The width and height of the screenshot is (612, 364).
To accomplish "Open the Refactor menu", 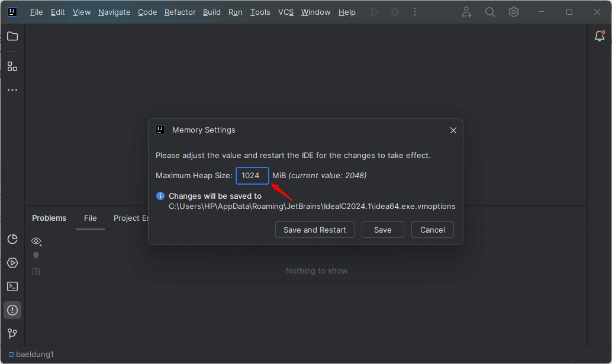I will coord(180,12).
